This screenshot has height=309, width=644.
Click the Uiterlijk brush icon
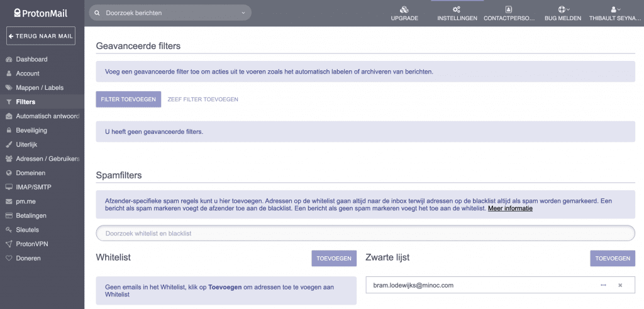pyautogui.click(x=9, y=144)
